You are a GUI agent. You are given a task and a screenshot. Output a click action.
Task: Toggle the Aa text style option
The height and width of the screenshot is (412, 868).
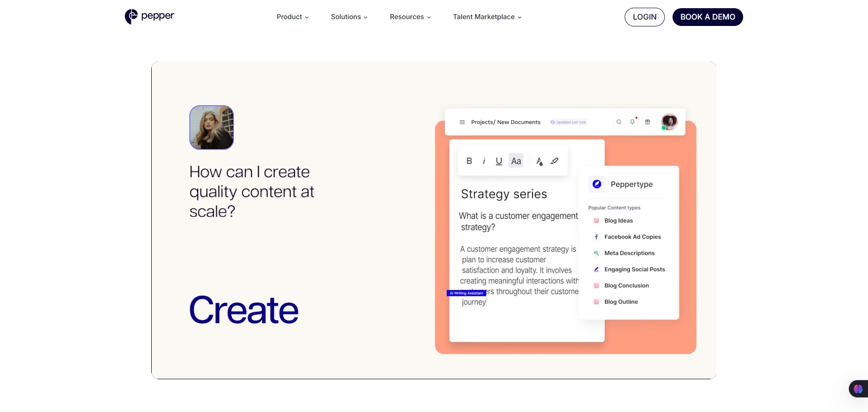(x=516, y=161)
